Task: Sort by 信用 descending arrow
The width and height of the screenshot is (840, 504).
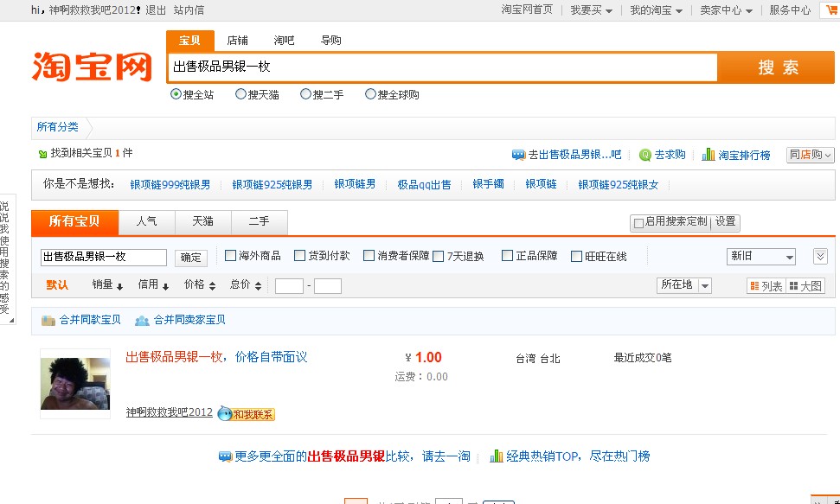Action: (165, 286)
